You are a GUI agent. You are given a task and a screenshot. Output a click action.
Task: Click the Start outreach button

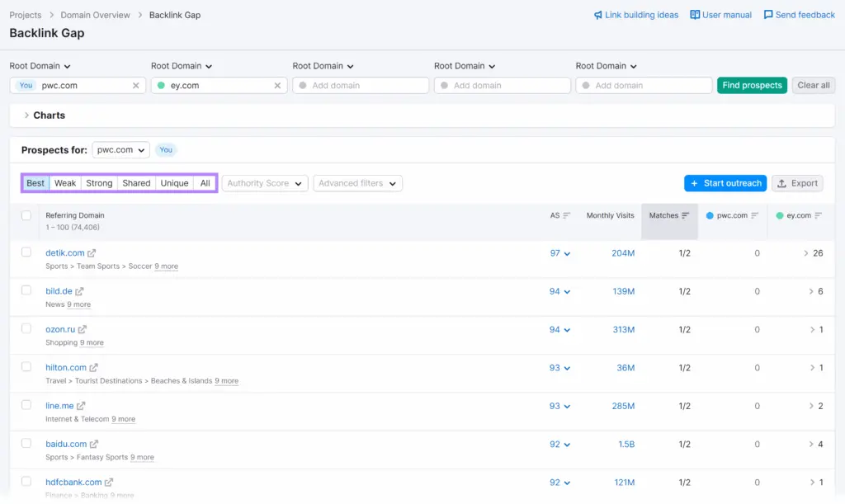click(x=725, y=183)
